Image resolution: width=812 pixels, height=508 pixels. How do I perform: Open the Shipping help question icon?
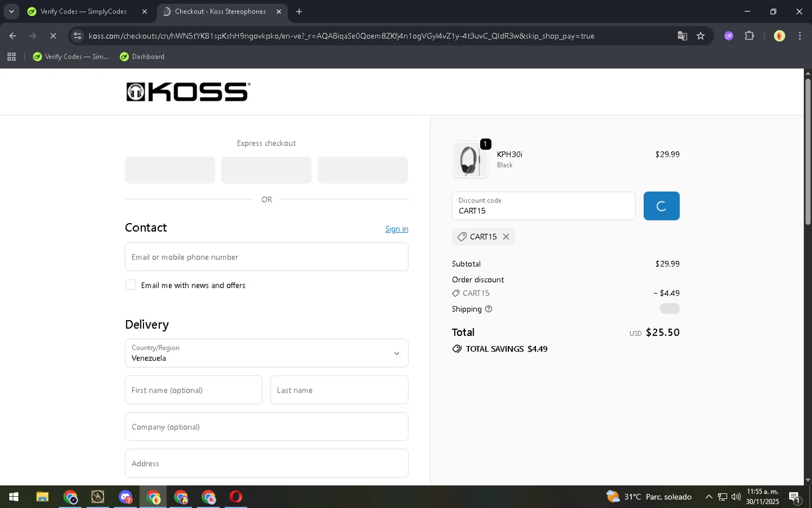489,309
